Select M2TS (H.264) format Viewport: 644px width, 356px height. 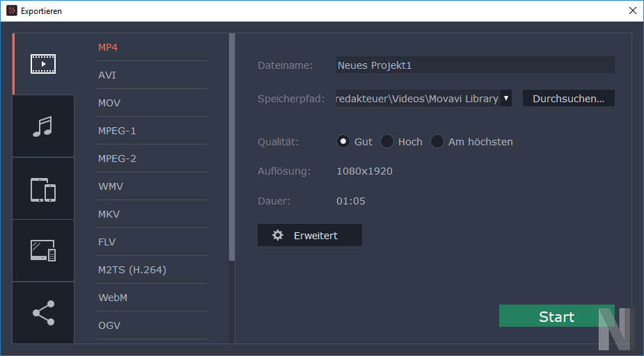pos(132,270)
